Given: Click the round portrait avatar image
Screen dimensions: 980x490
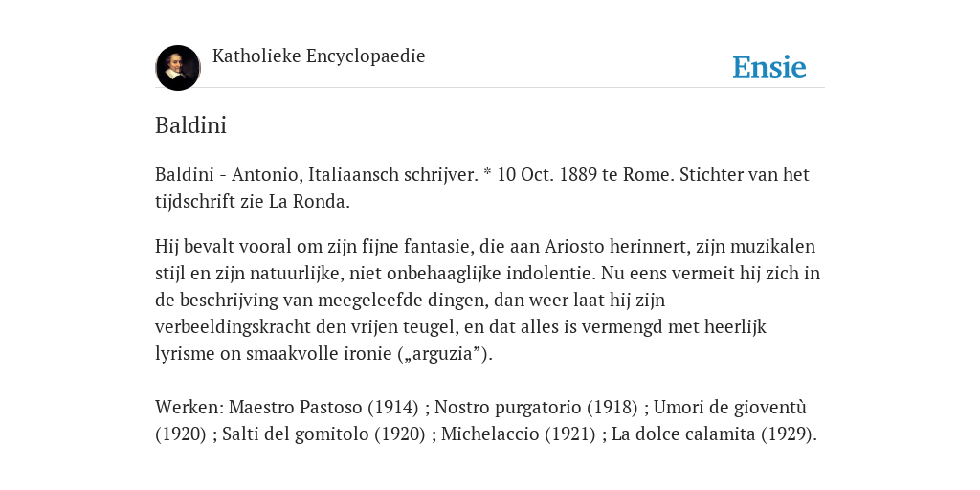Looking at the screenshot, I should [178, 68].
